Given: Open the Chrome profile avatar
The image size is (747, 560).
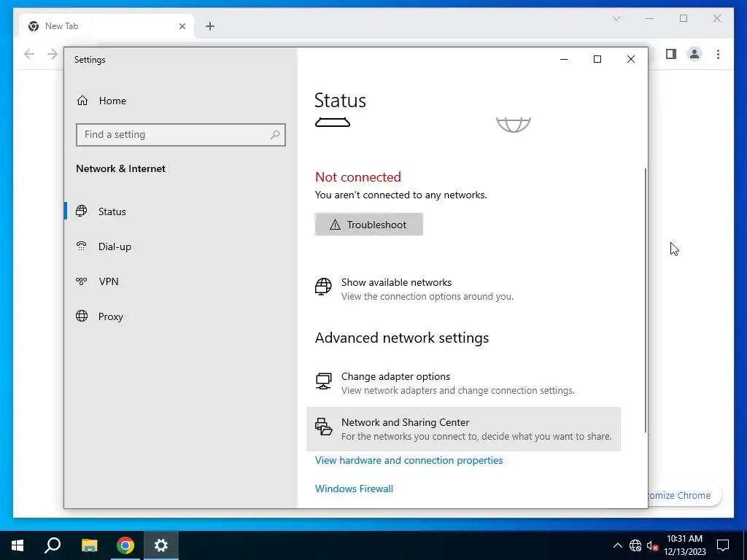Looking at the screenshot, I should (694, 54).
